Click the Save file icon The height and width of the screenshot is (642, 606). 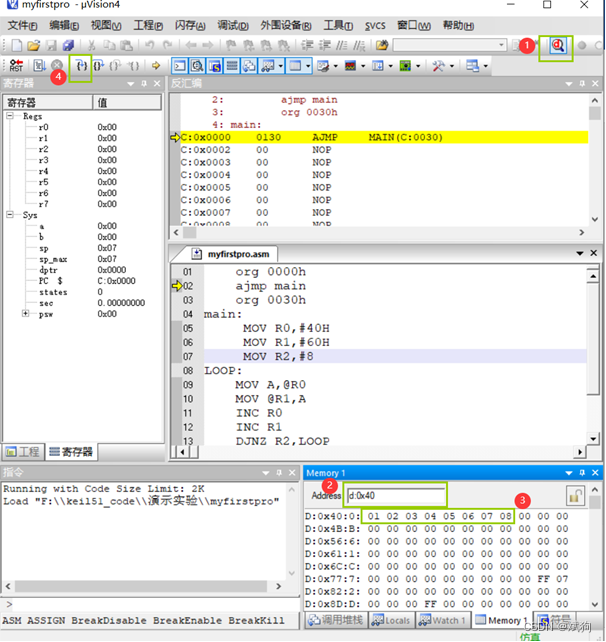(x=51, y=45)
